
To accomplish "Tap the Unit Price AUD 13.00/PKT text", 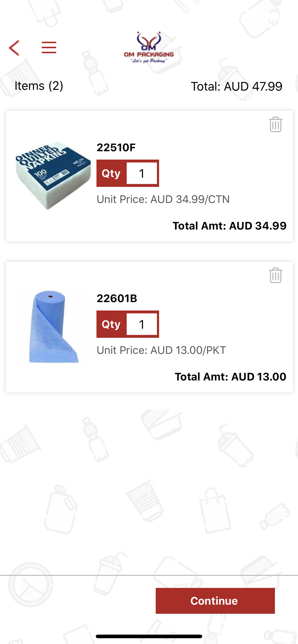I will point(161,350).
